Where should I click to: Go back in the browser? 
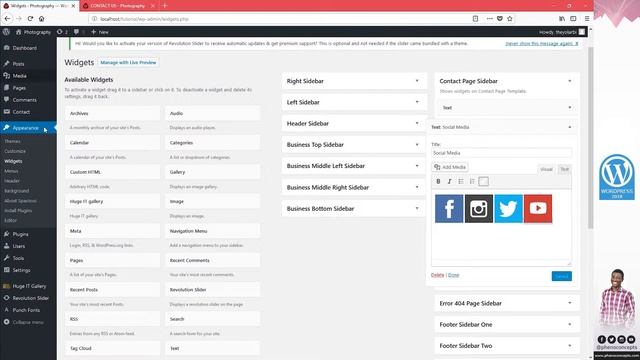tap(7, 18)
